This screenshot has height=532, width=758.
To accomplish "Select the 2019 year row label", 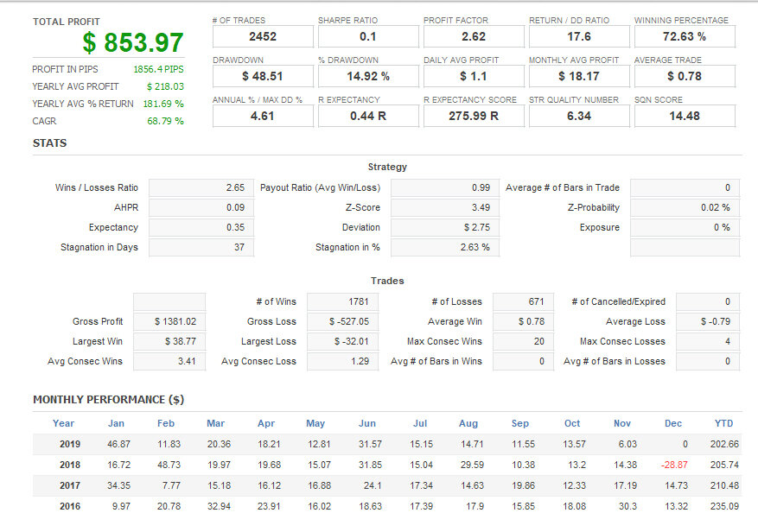I will point(70,444).
